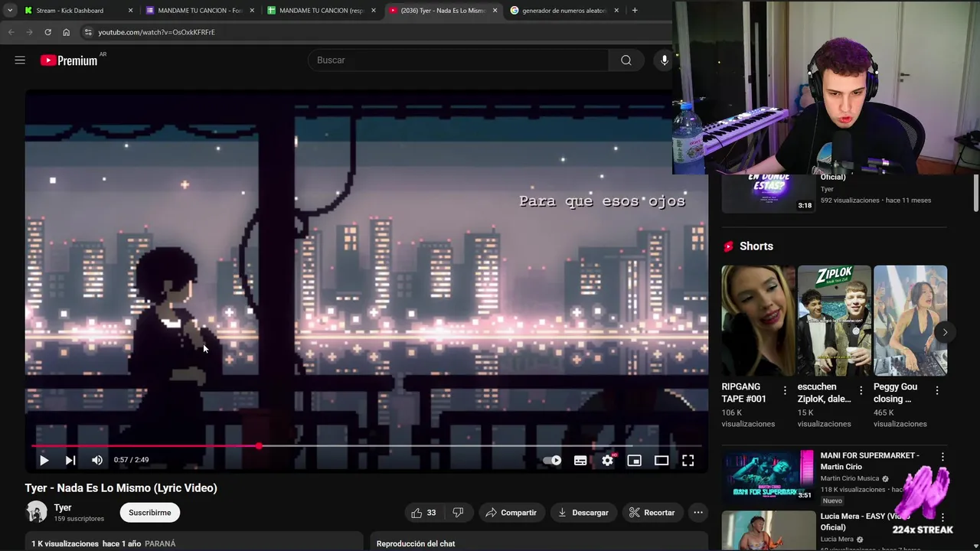Click the Martin Cirio Musica channel name
The image size is (980, 551).
pyautogui.click(x=850, y=478)
